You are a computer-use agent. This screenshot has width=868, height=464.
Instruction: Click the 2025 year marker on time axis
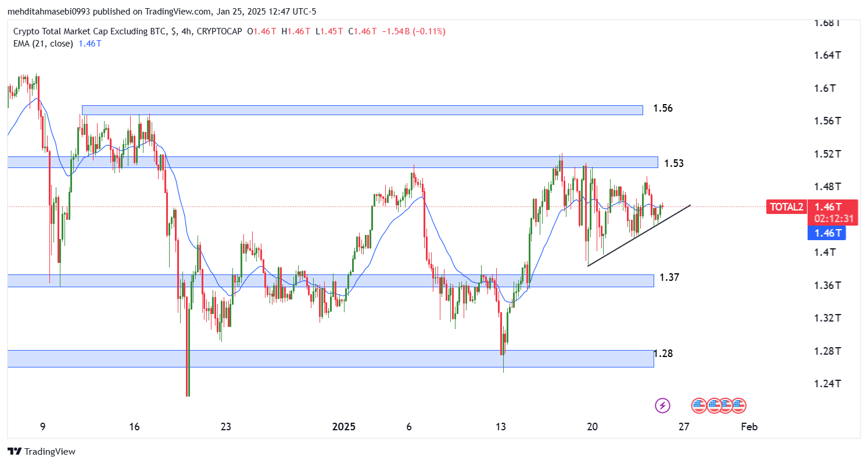click(x=343, y=427)
